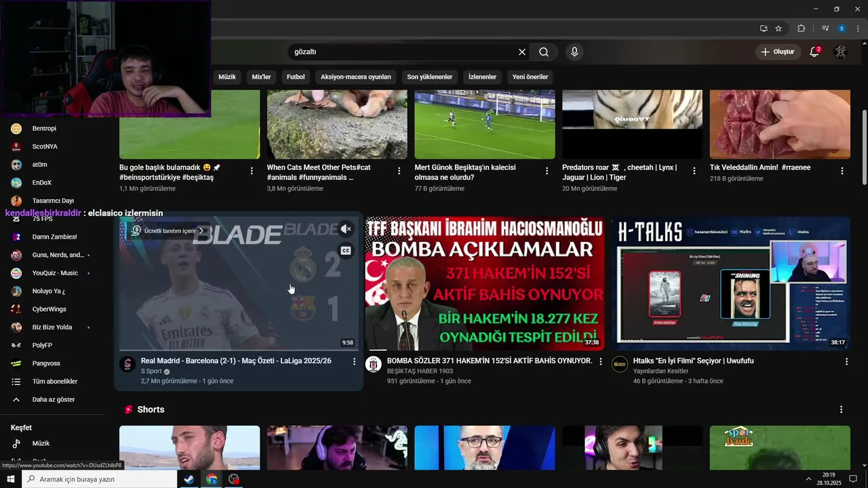Open Steam from the taskbar
Screen dimensions: 868x488
pos(189,479)
